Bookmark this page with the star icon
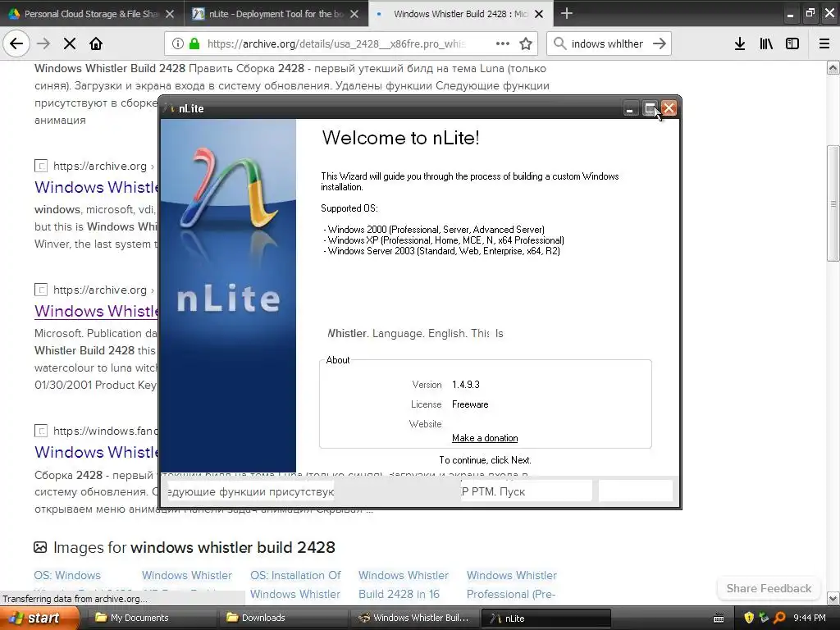The image size is (840, 630). coord(526,43)
